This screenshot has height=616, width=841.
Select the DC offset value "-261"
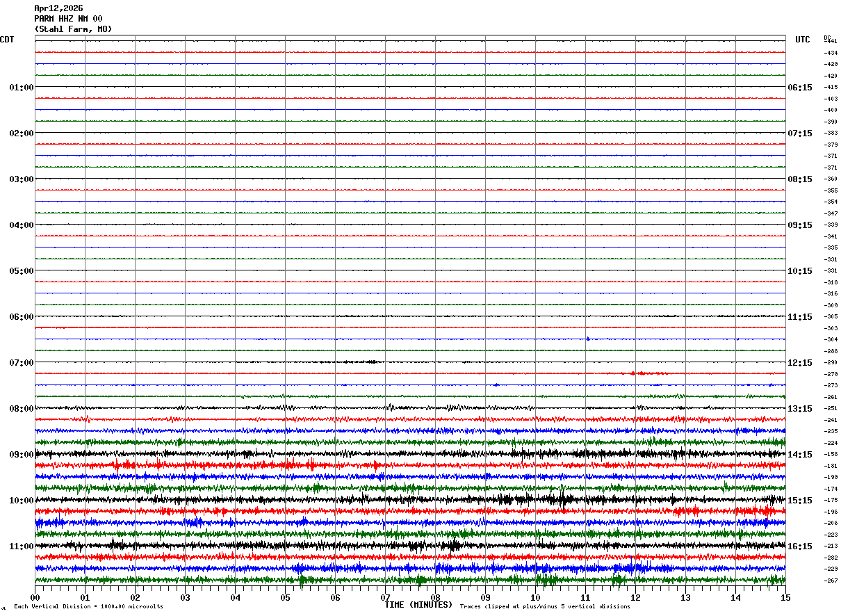coord(831,397)
